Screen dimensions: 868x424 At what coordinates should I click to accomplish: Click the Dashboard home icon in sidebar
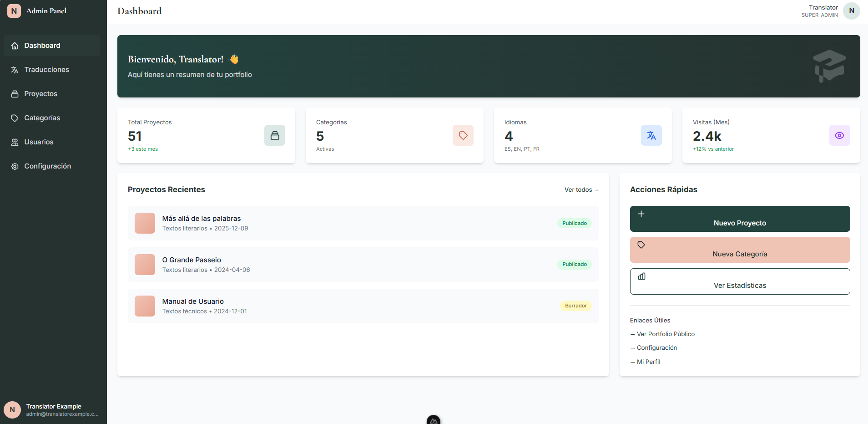[x=15, y=46]
